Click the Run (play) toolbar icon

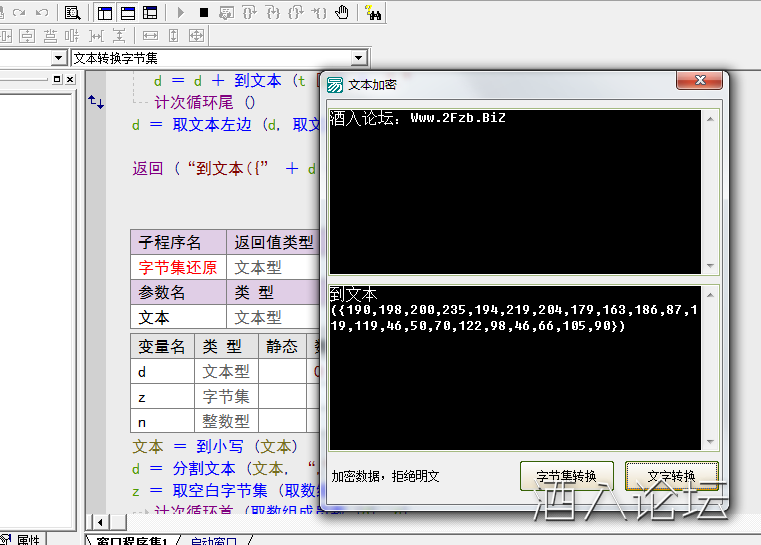click(181, 13)
